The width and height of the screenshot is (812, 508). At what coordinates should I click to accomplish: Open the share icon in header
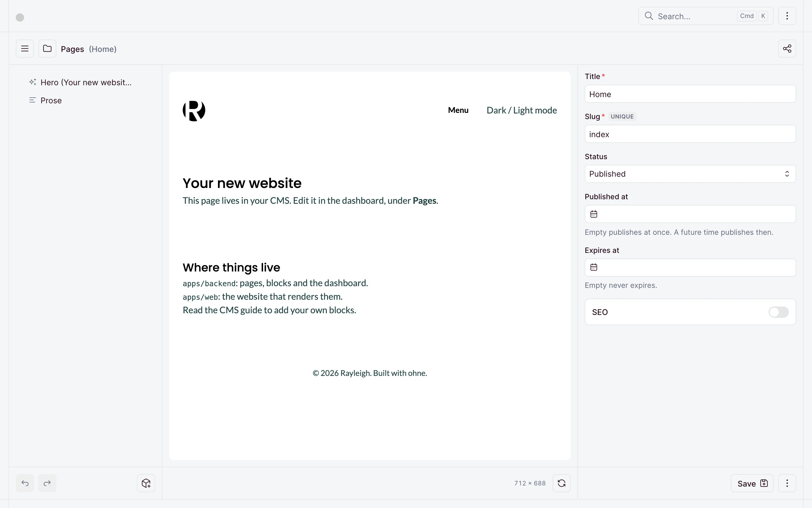787,49
